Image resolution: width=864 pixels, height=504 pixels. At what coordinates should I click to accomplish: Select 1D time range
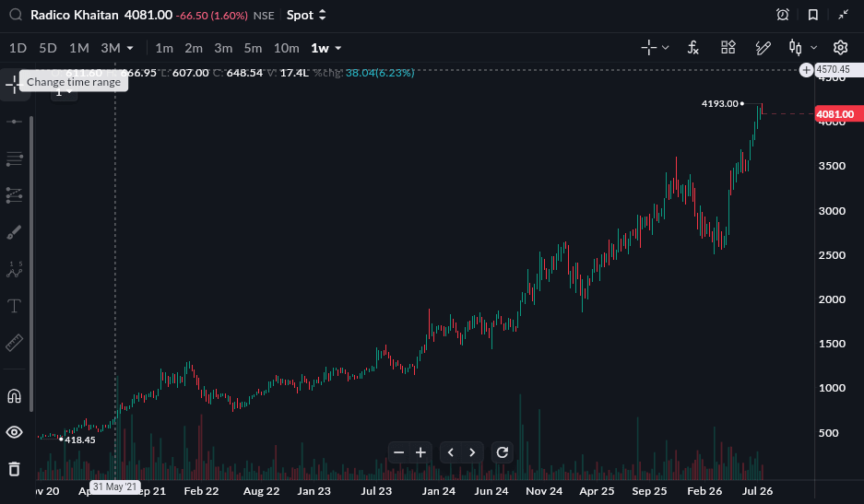(18, 48)
